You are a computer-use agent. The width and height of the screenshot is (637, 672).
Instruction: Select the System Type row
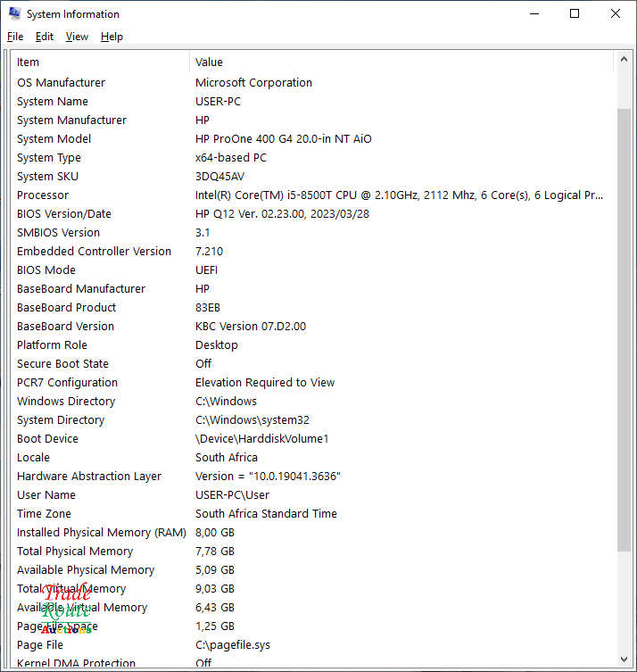coord(312,158)
